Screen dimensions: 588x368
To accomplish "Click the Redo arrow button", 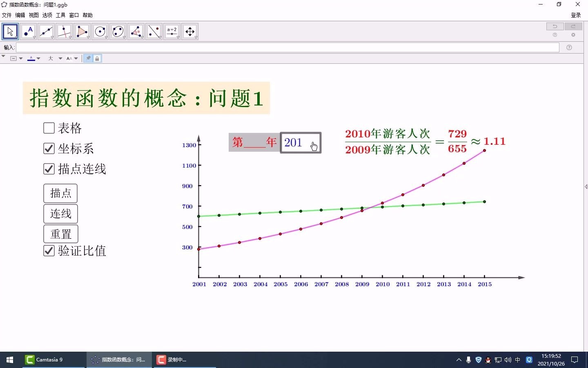I will click(573, 26).
